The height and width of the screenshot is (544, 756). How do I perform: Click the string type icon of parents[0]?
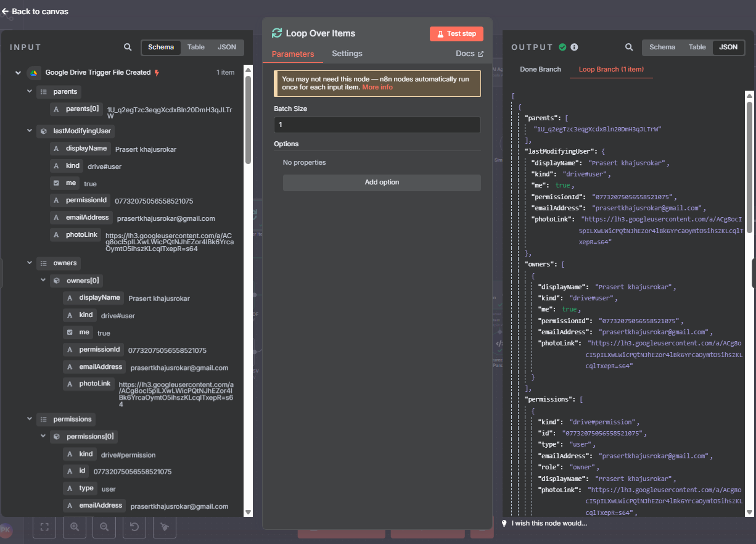[57, 109]
